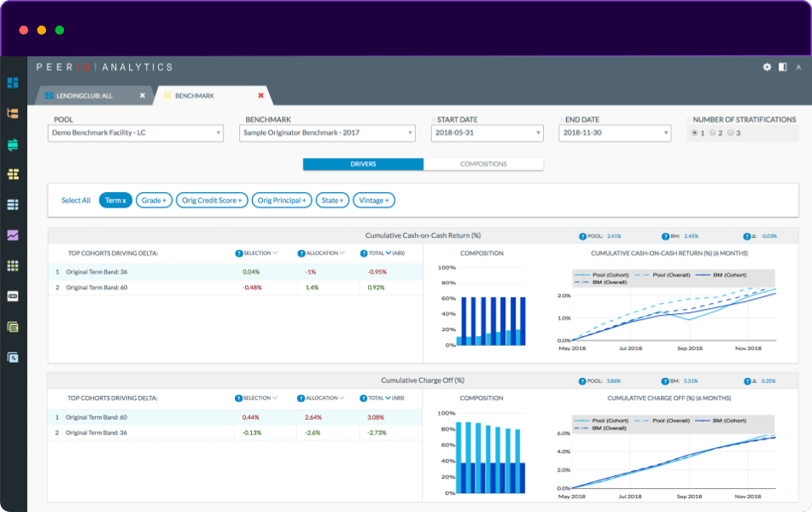Select 1 stratification radio button
The width and height of the screenshot is (812, 512).
(695, 133)
